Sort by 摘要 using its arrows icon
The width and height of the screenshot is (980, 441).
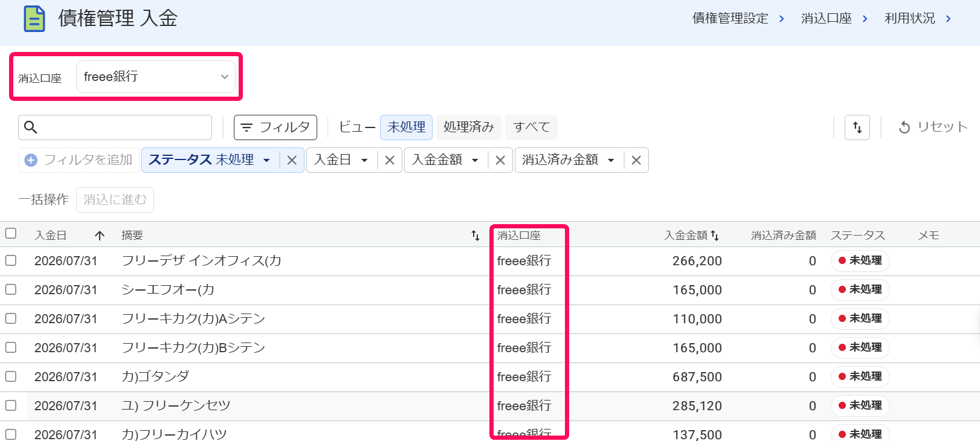(x=475, y=236)
